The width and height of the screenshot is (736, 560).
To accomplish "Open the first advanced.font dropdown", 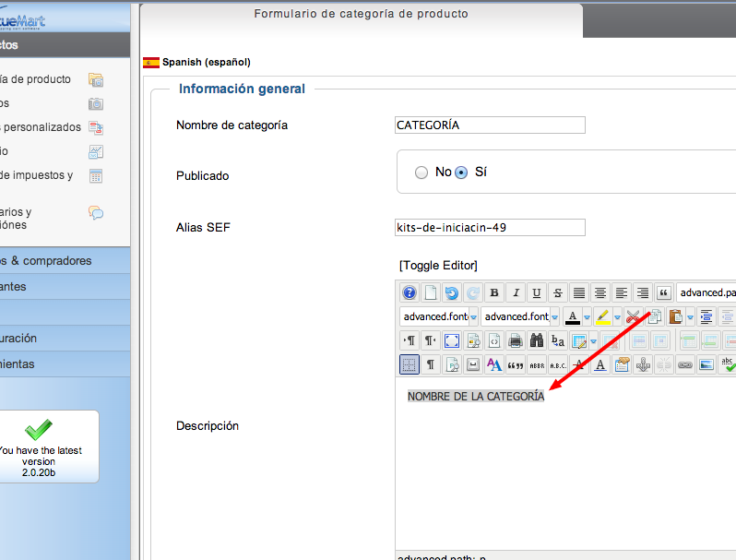I will [x=439, y=316].
